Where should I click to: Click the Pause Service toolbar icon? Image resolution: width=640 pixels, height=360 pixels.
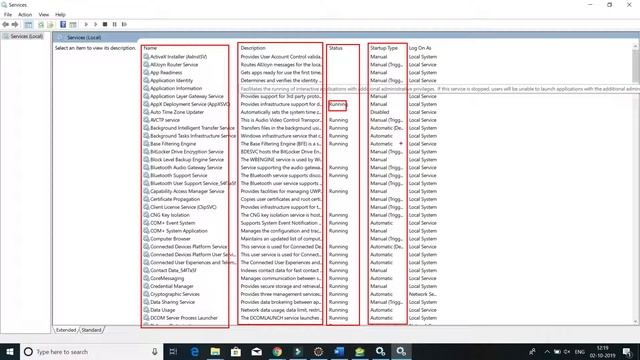(115, 24)
